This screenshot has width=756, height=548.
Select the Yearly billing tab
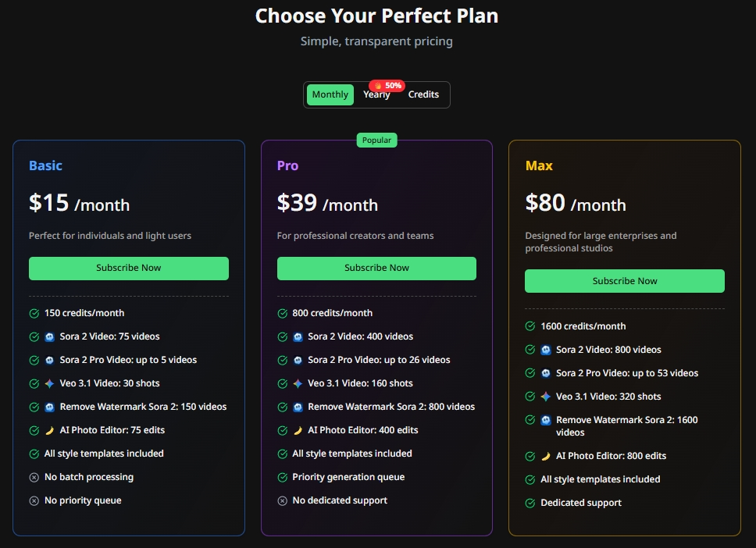(x=376, y=95)
